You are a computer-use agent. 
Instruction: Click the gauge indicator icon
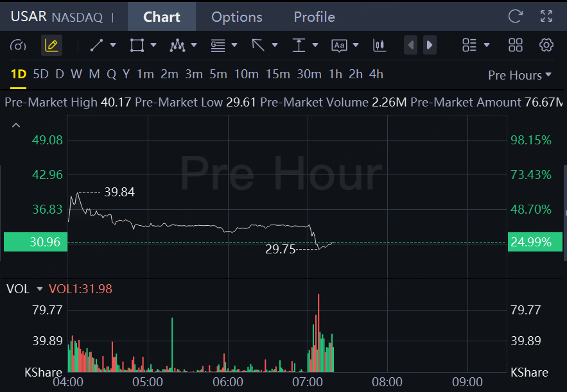pos(18,45)
